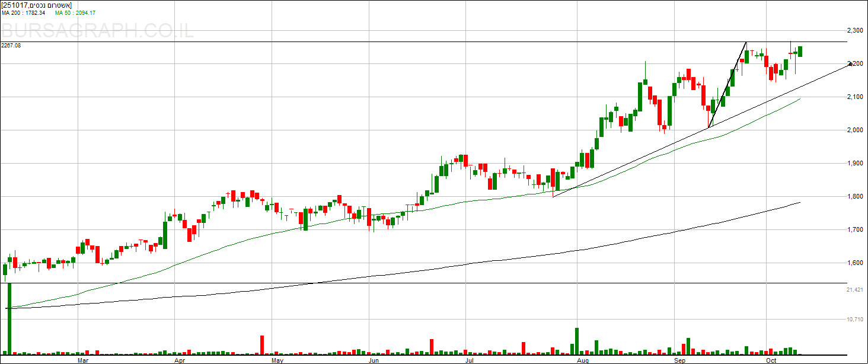The image size is (868, 364).
Task: Click the 2,300 price axis label
Action: [x=854, y=30]
